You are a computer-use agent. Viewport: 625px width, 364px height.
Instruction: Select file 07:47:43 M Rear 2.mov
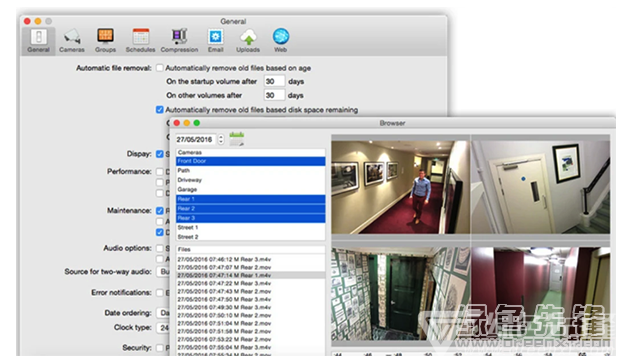[x=250, y=291]
